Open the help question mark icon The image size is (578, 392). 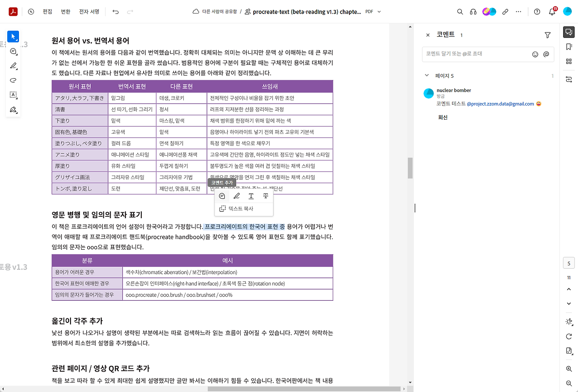(x=537, y=12)
